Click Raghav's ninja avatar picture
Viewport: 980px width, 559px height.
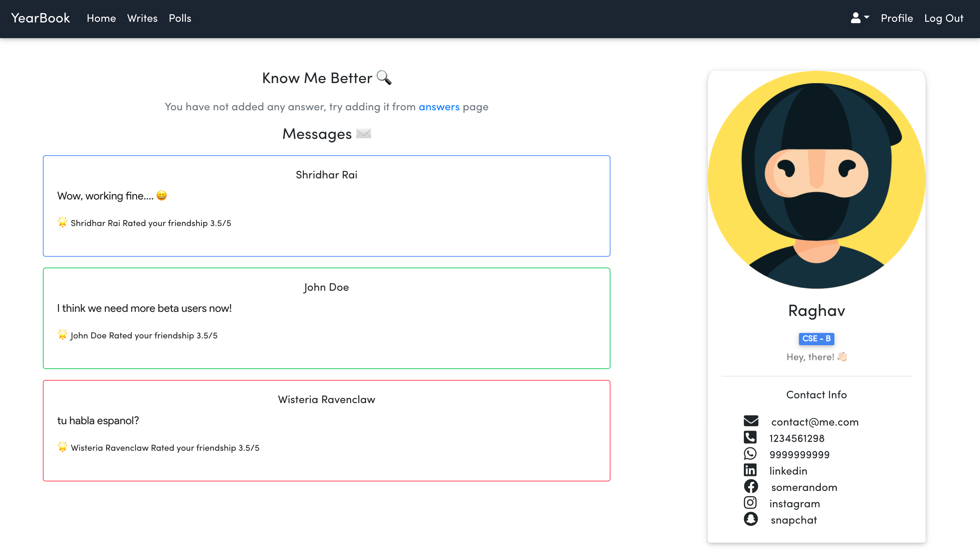[x=816, y=180]
